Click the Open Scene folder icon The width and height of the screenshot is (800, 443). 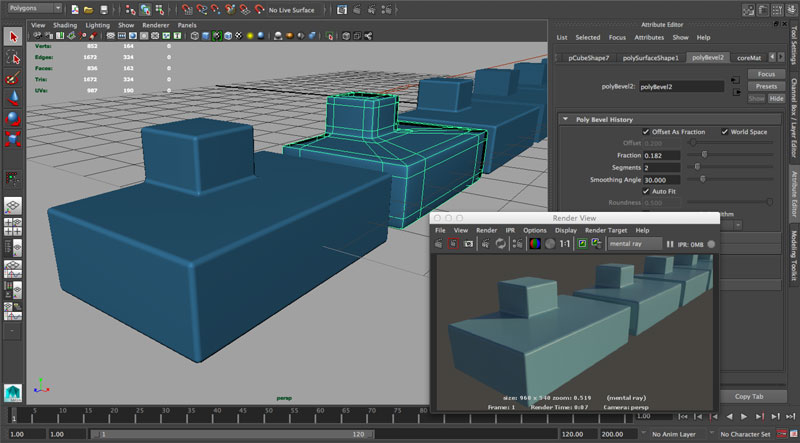tap(89, 10)
